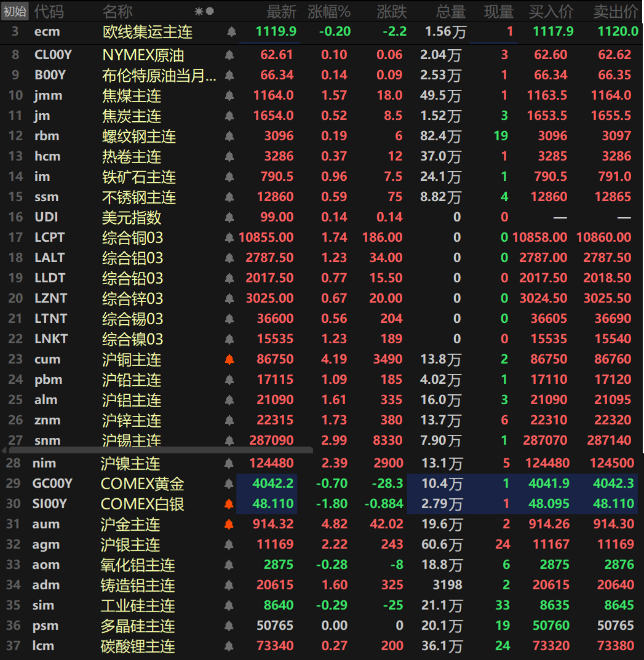Enable alert bell for 综合铅03
The height and width of the screenshot is (660, 644).
[x=229, y=278]
